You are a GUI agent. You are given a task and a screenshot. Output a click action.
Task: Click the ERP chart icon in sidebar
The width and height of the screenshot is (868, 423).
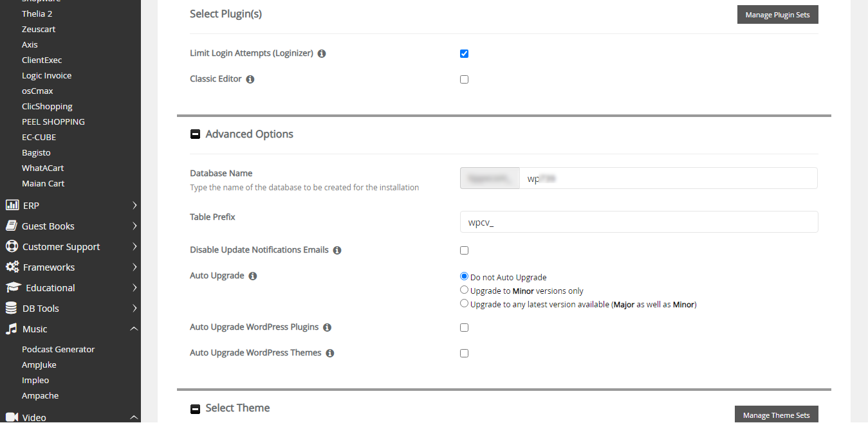coord(12,206)
